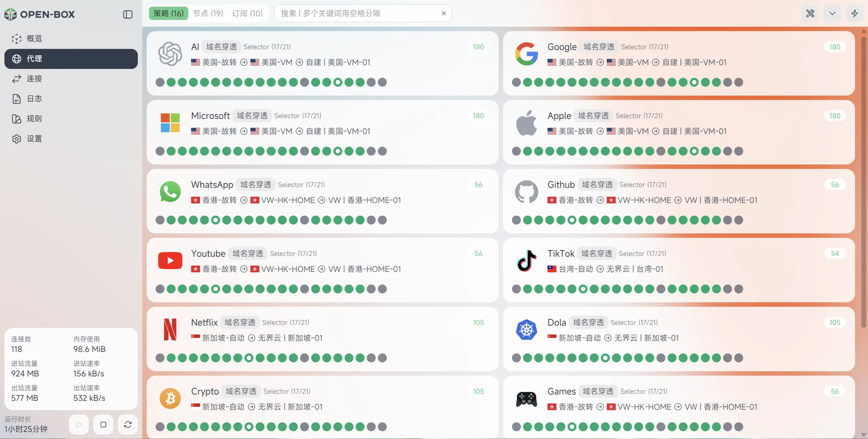868x439 pixels.
Task: Expand the chevron-down menu at top right
Action: pos(832,13)
